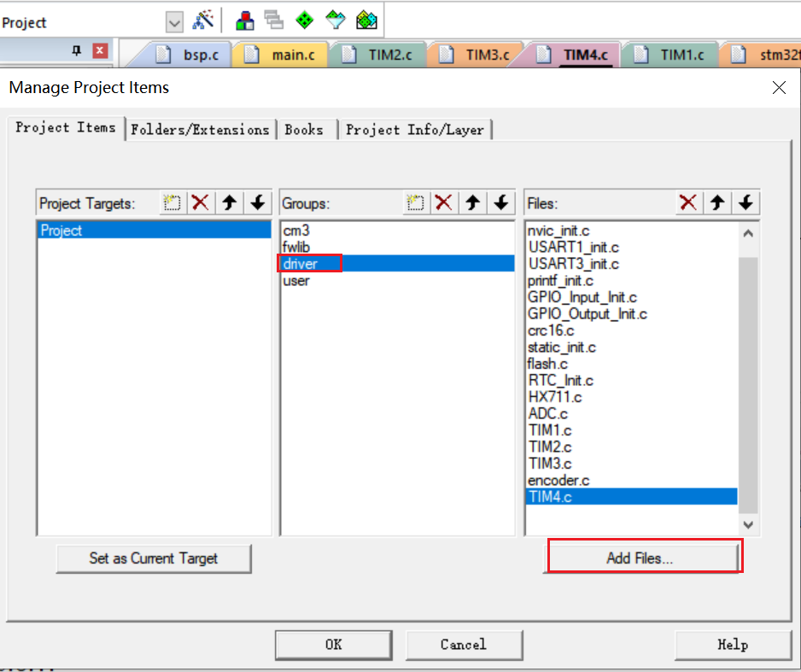Screen dimensions: 801x672
Task: Create a new group with the New Group icon
Action: [x=416, y=202]
